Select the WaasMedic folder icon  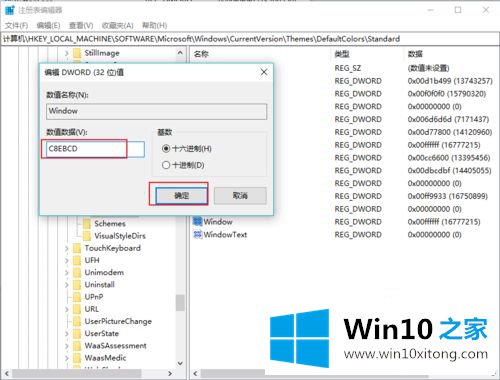coord(77,358)
